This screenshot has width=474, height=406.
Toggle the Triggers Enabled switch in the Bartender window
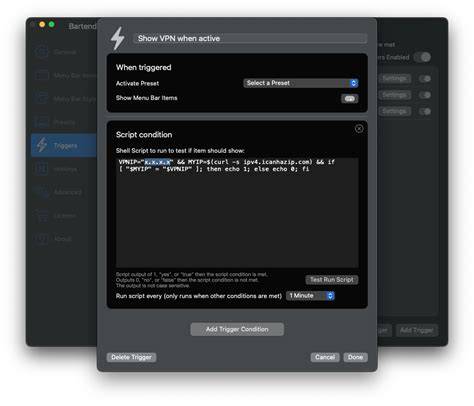[422, 57]
